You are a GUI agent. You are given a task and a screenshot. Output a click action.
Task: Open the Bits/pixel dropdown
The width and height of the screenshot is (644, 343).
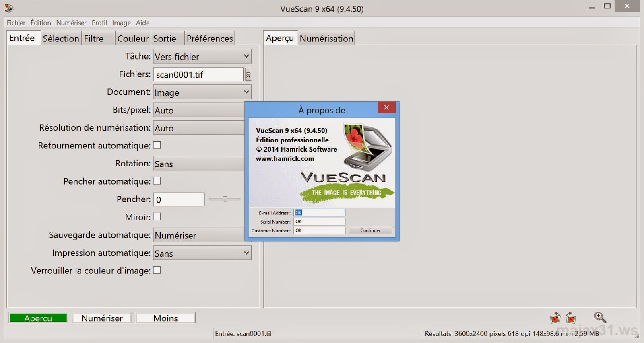(199, 110)
